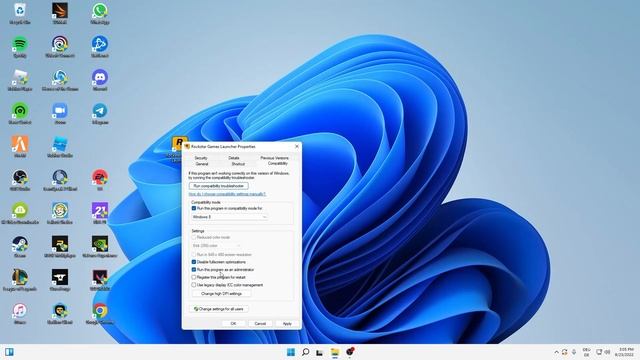Click the language indicator in system tray
This screenshot has width=640, height=360.
tap(587, 352)
